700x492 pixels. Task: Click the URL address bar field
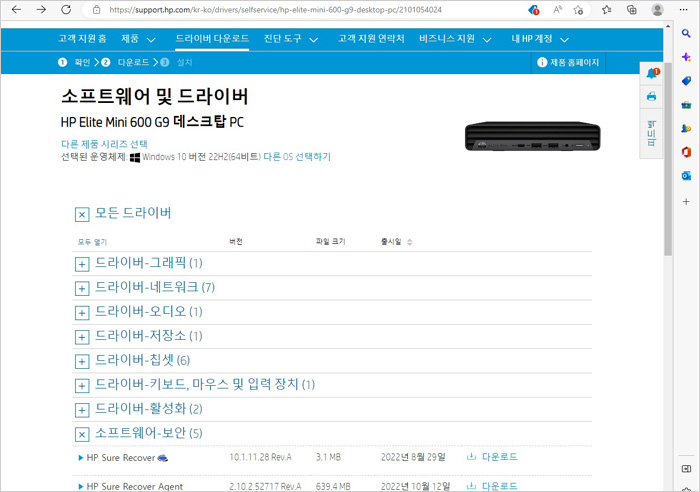pyautogui.click(x=275, y=10)
